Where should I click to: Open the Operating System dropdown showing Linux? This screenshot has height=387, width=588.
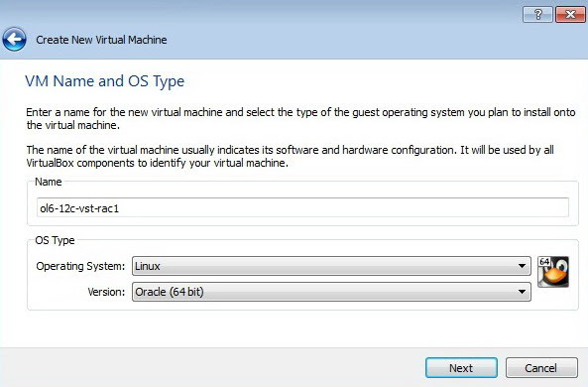click(x=331, y=266)
